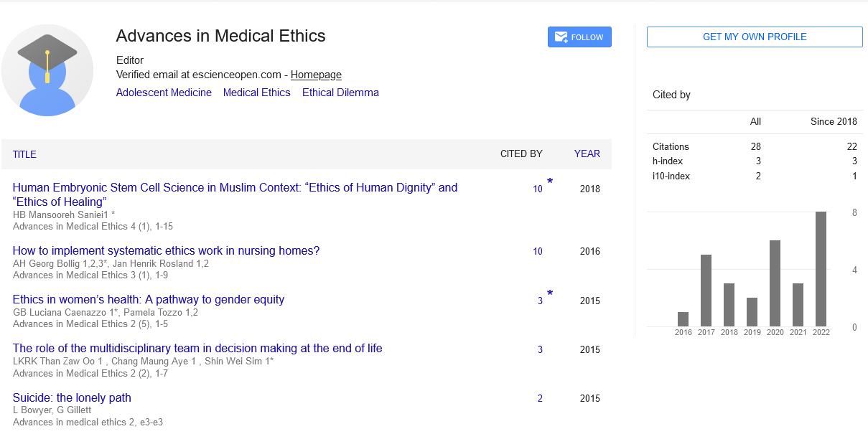
Task: Open Suicide: the lonely path article
Action: (72, 397)
